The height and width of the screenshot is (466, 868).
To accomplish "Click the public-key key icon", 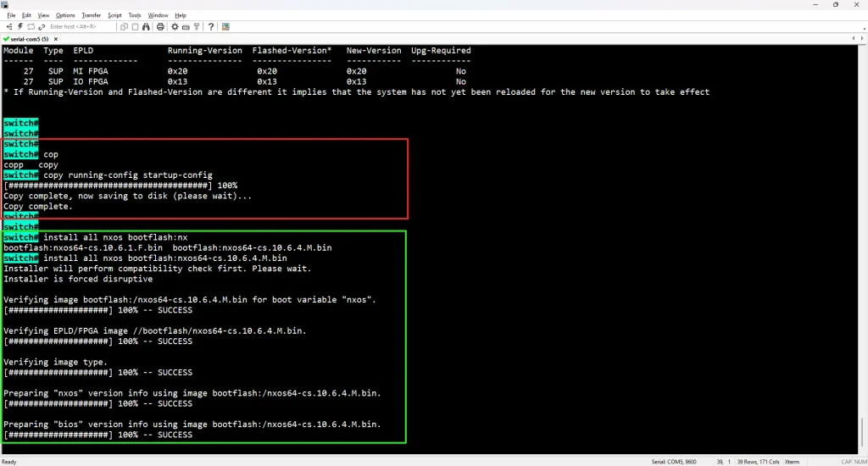I will pyautogui.click(x=197, y=26).
